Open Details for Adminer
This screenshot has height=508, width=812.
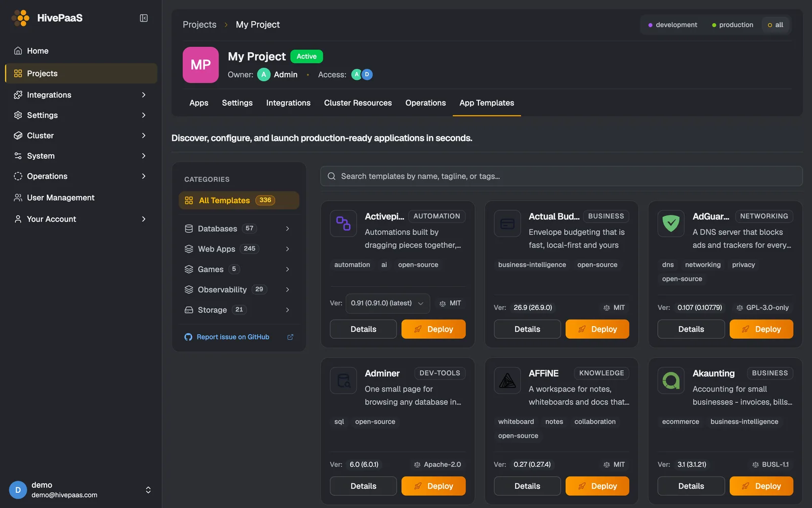[x=363, y=486]
